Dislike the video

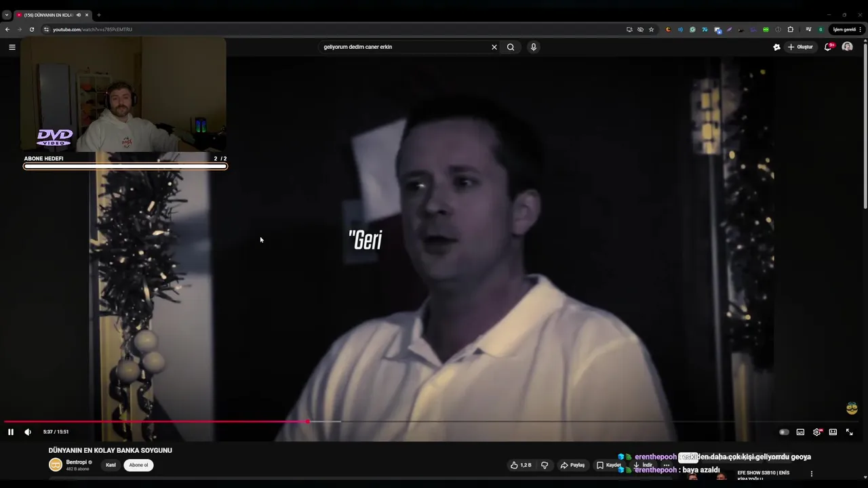545,465
